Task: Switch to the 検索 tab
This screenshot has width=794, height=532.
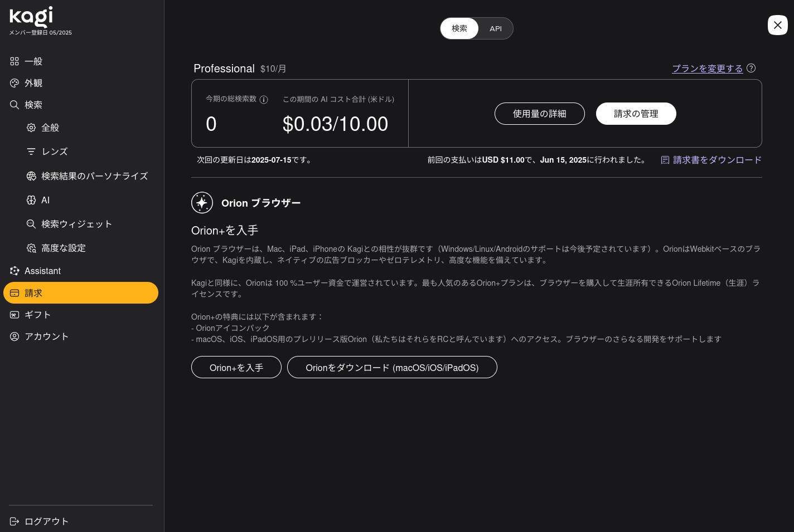Action: (x=459, y=28)
